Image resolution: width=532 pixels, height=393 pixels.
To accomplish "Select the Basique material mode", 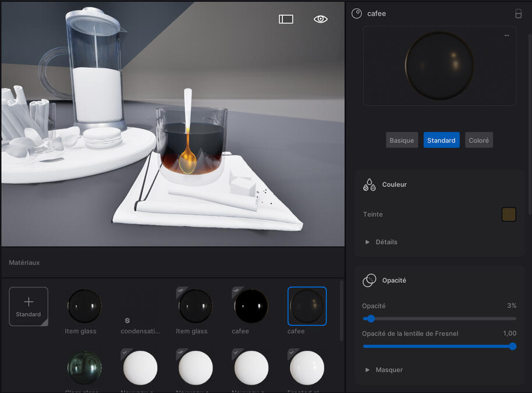I will point(402,140).
